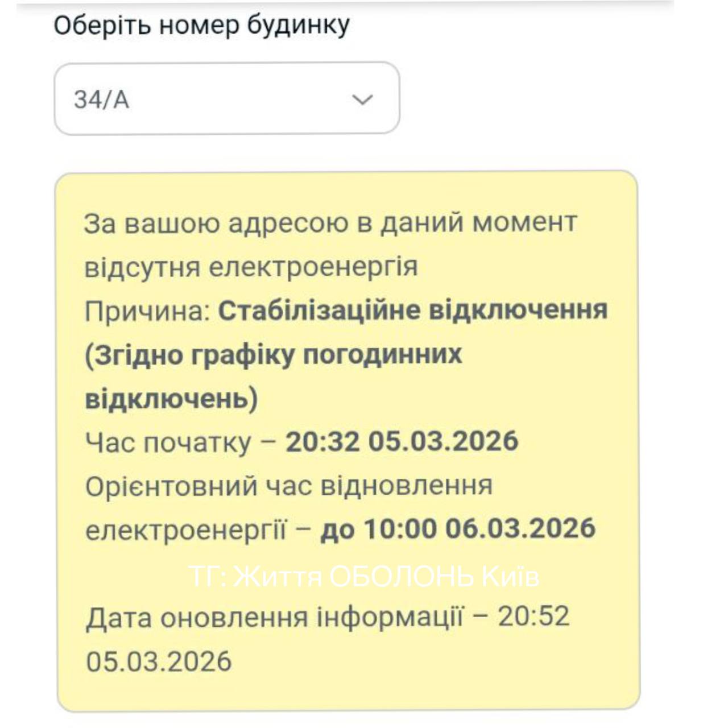Image resolution: width=728 pixels, height=728 pixels.
Task: Click 'Орієнтовний час відновлення' text
Action: [289, 486]
